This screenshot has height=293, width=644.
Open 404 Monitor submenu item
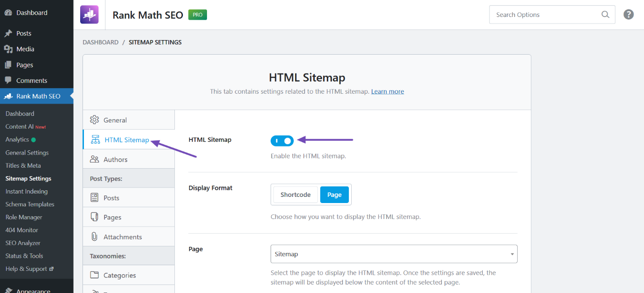[22, 230]
